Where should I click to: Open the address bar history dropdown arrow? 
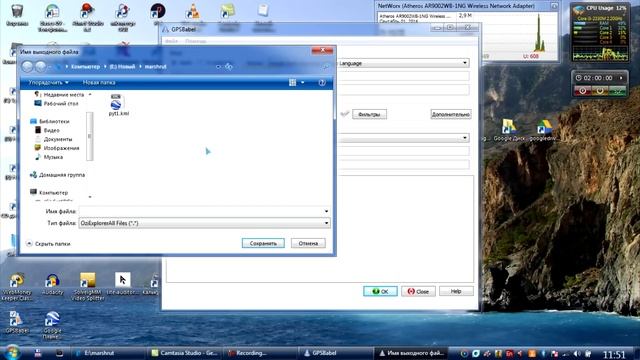[x=218, y=67]
